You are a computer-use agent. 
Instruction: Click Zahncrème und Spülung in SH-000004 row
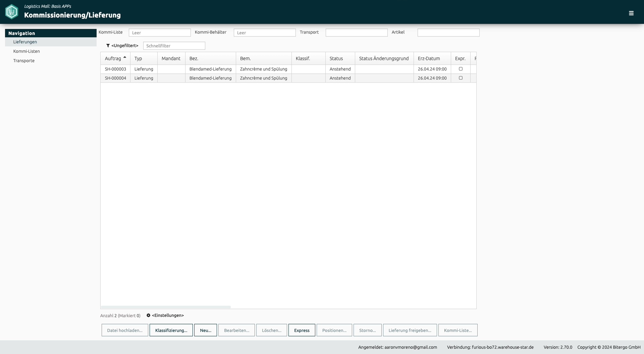click(264, 78)
